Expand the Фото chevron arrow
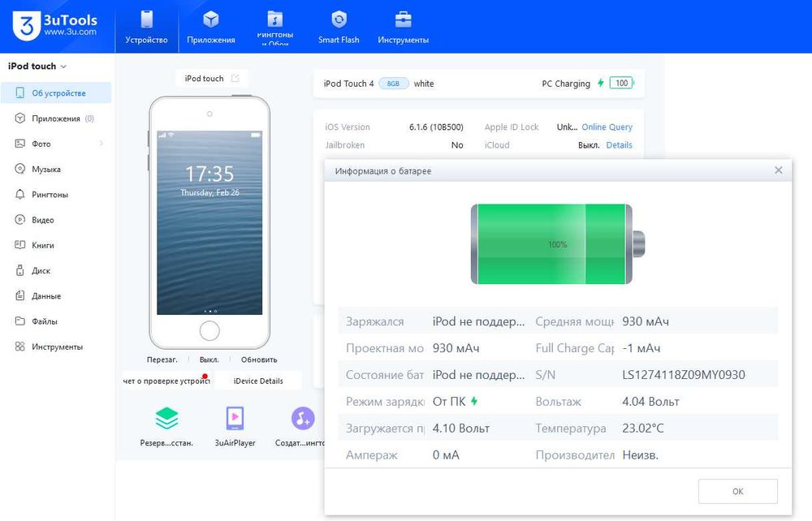 coord(101,144)
